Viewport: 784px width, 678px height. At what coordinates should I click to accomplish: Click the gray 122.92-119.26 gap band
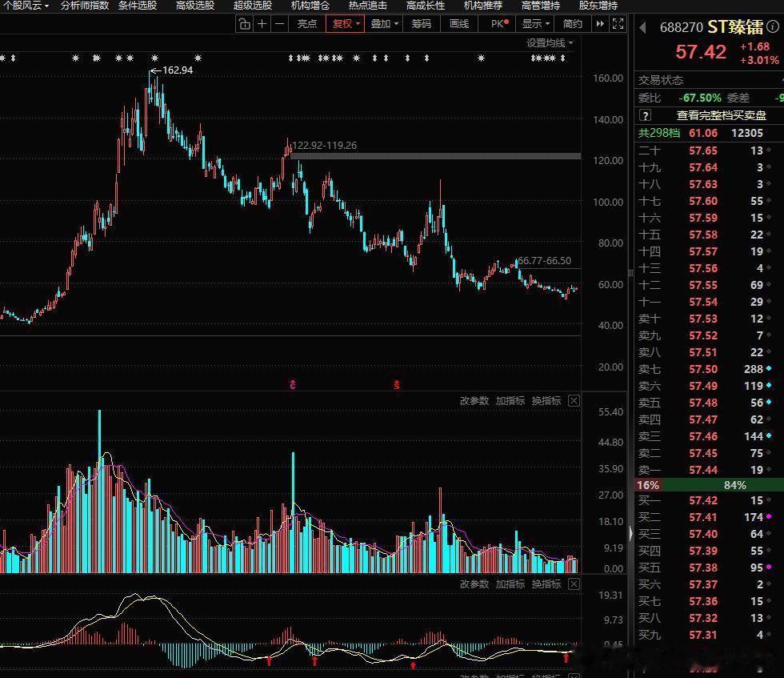[x=435, y=156]
